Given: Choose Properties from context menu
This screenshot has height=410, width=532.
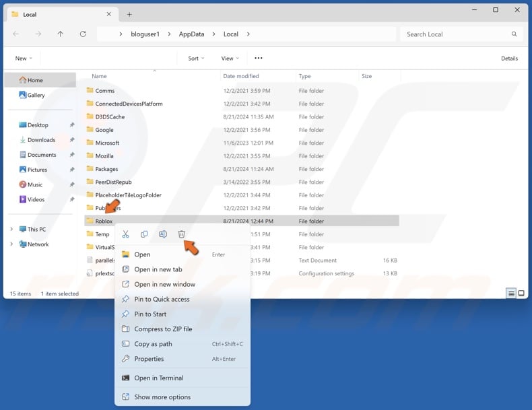Looking at the screenshot, I should pyautogui.click(x=182, y=359).
